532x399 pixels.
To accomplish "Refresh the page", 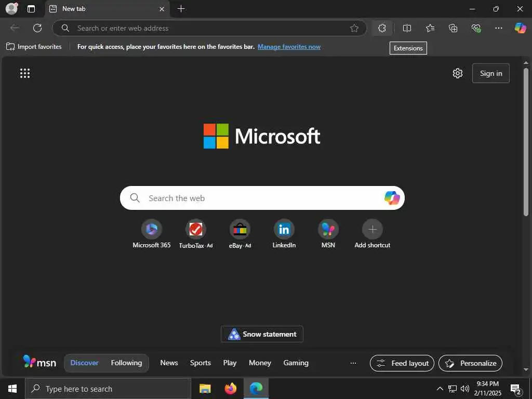I will click(x=37, y=28).
